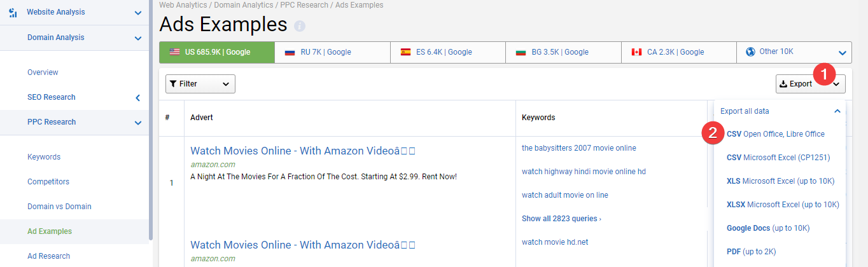Click Domain Analytics breadcrumb
Screen dimensions: 868x267
(244, 5)
